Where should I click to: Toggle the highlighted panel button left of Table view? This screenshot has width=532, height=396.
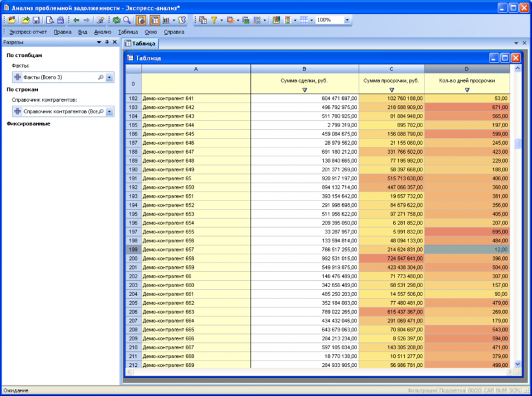(x=141, y=20)
